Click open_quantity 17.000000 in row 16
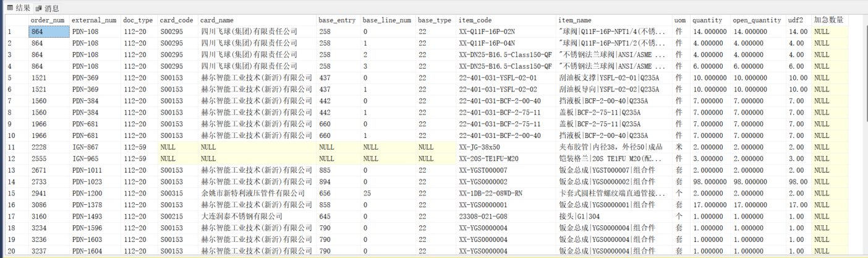This screenshot has width=868, height=258. pos(751,205)
